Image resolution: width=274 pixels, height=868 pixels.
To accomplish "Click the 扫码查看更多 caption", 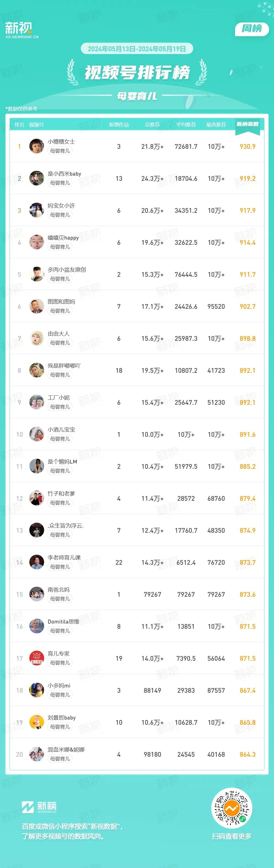I will pyautogui.click(x=232, y=836).
